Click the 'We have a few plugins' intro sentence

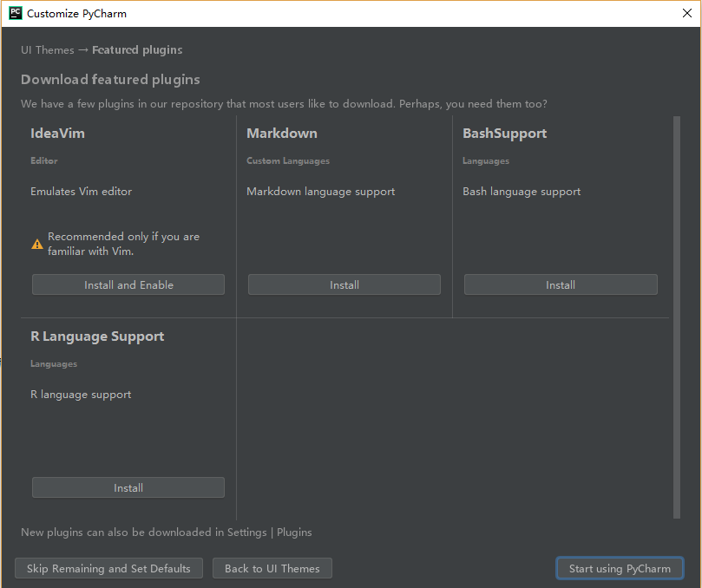tap(284, 104)
